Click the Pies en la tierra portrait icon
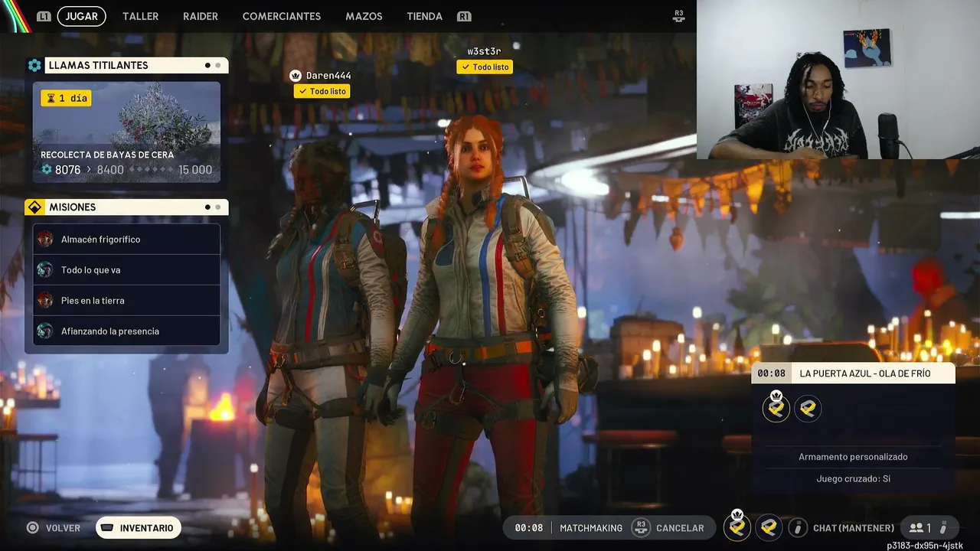 (x=45, y=301)
